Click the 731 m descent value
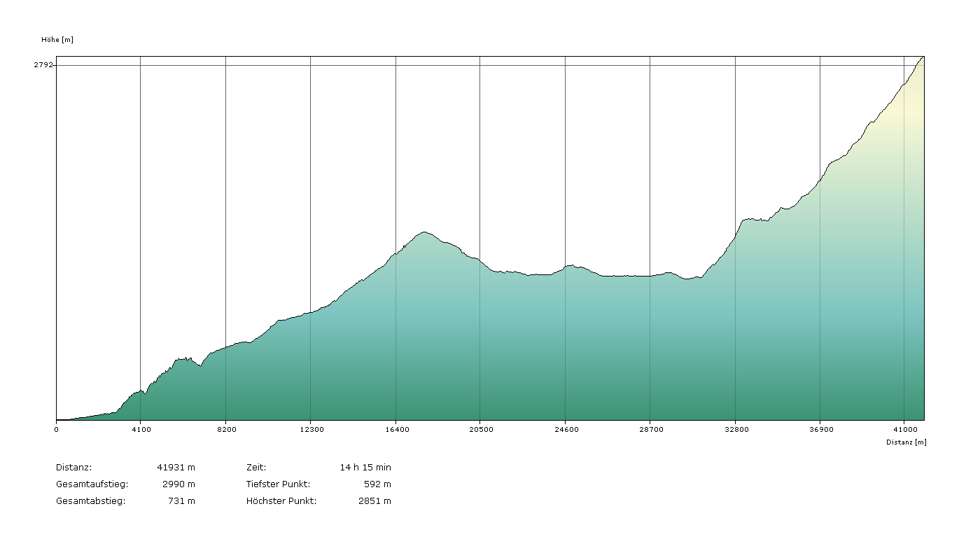This screenshot has width=980, height=560. tap(181, 501)
